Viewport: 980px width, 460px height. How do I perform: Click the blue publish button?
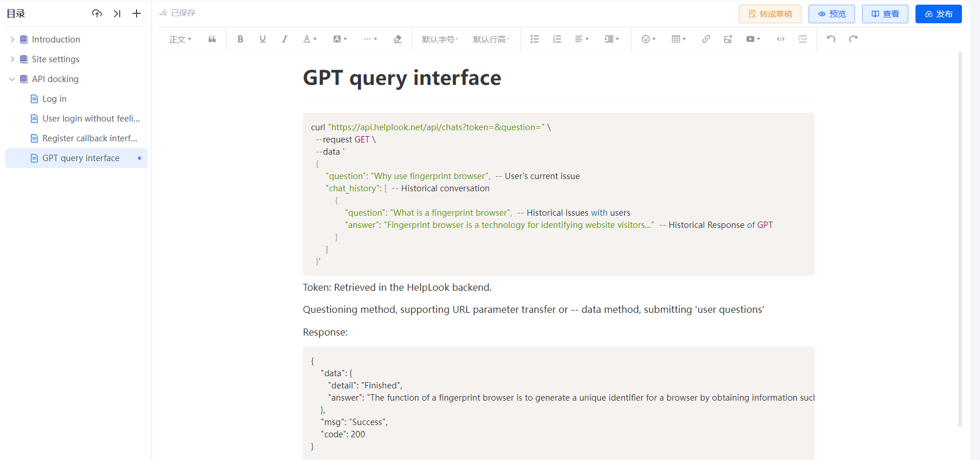tap(938, 14)
